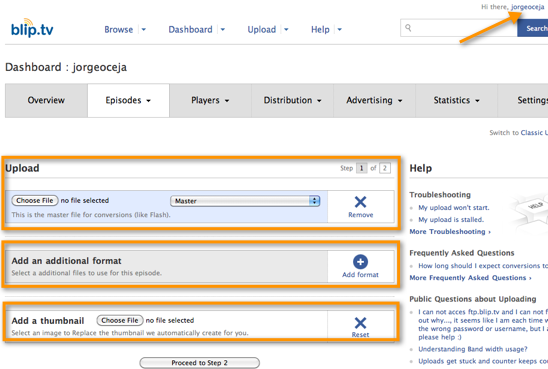
Task: Open 'My upload is stalled.' link
Action: click(x=451, y=220)
